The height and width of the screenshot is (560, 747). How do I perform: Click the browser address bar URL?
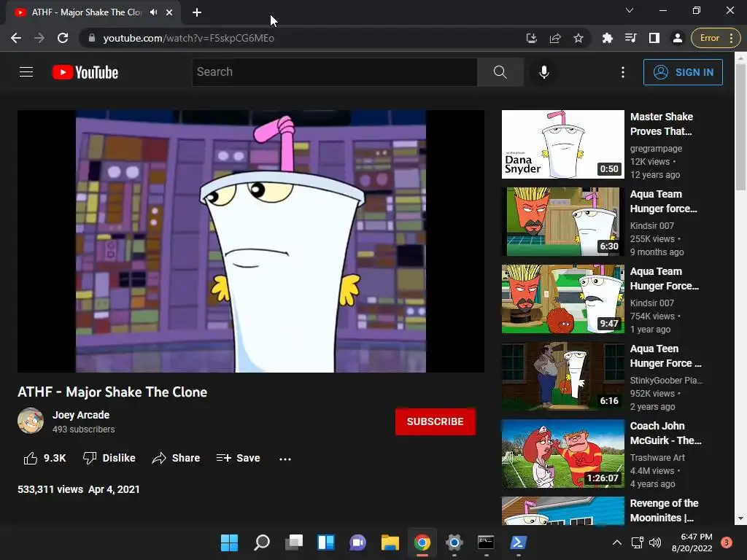pos(189,38)
